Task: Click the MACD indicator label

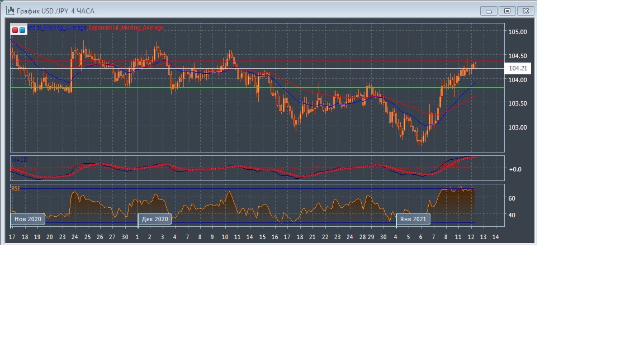Action: [x=19, y=160]
